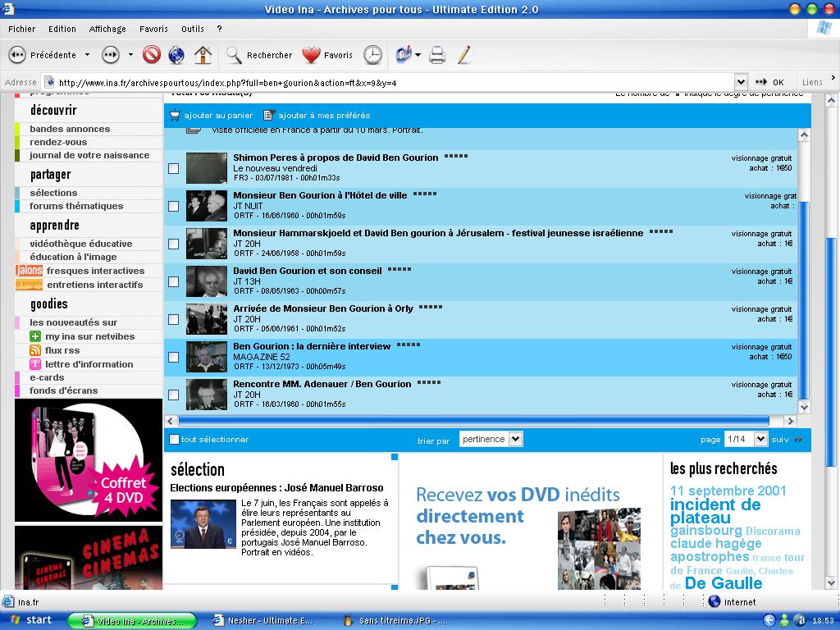The width and height of the screenshot is (840, 630).
Task: Open the Fichier menu
Action: 22,29
